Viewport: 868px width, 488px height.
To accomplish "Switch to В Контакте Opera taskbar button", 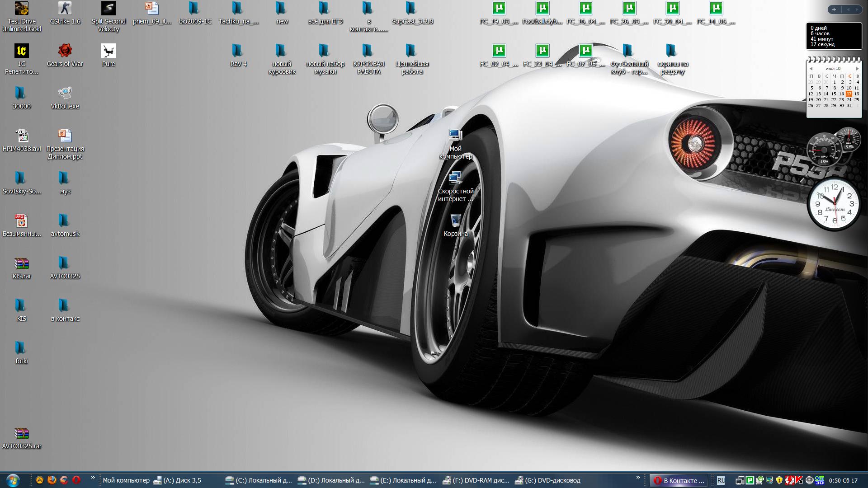I will (679, 480).
